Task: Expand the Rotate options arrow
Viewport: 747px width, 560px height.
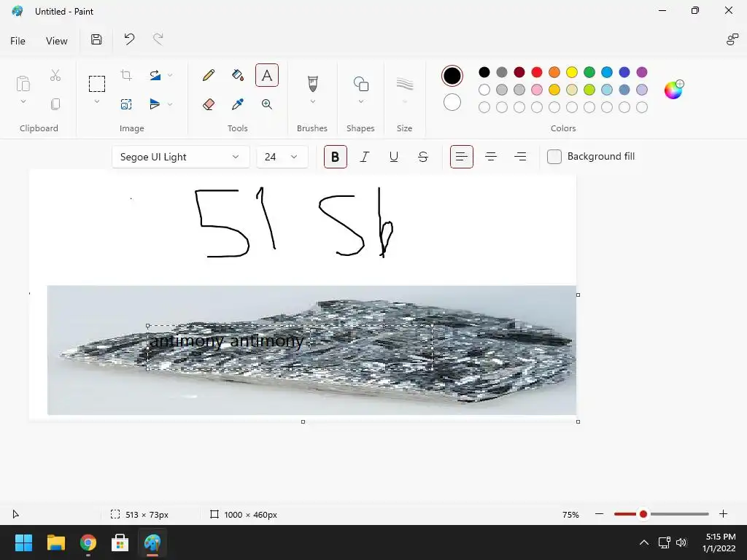Action: (x=170, y=75)
